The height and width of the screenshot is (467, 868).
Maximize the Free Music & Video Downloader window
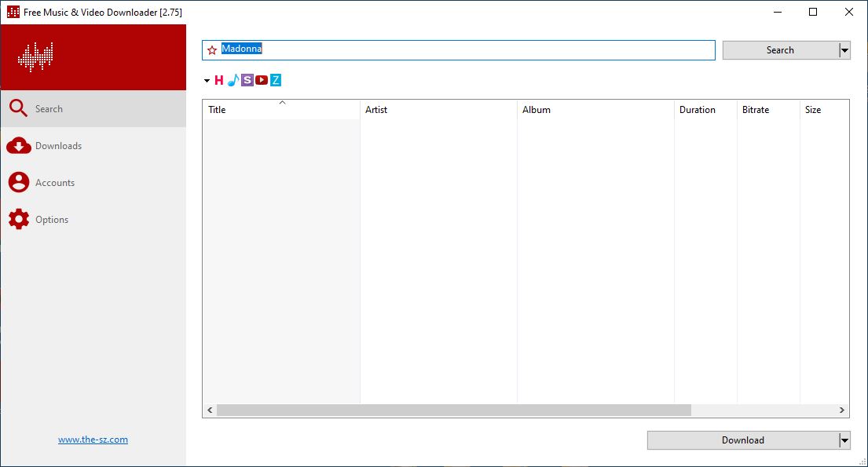point(813,12)
